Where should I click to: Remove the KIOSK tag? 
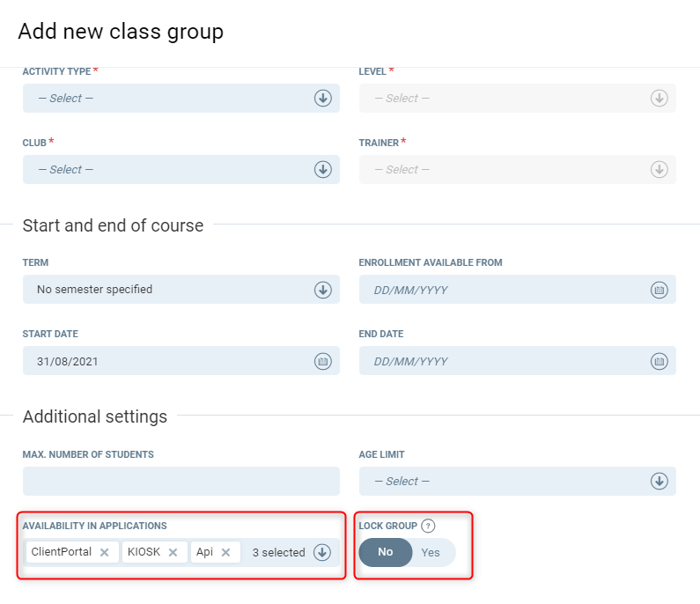(x=173, y=553)
